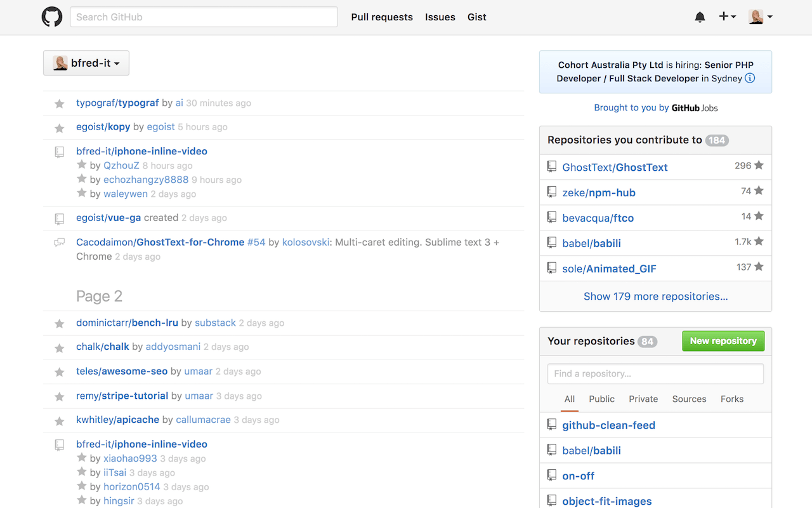Click star icon beside typograf/typograf

[60, 104]
